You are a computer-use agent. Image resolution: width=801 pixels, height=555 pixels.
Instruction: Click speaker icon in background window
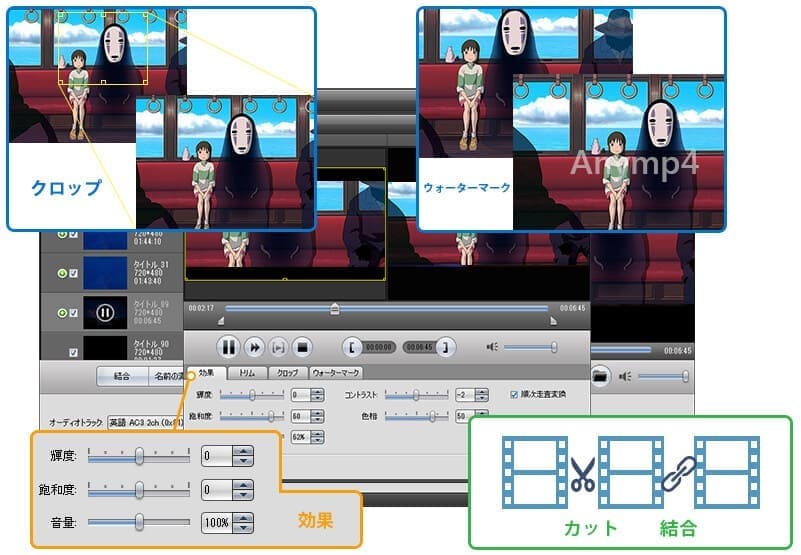[624, 377]
